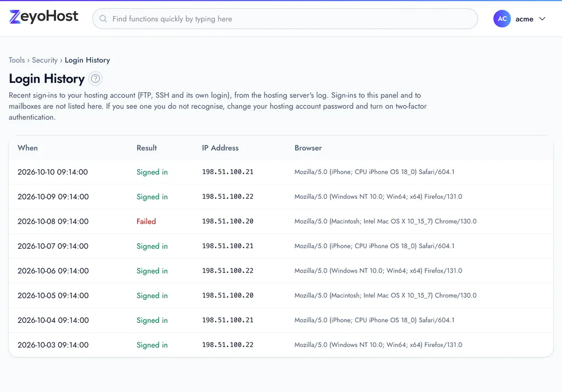This screenshot has width=562, height=392.
Task: Click Chrome user agent in the Failed row
Action: [x=385, y=221]
